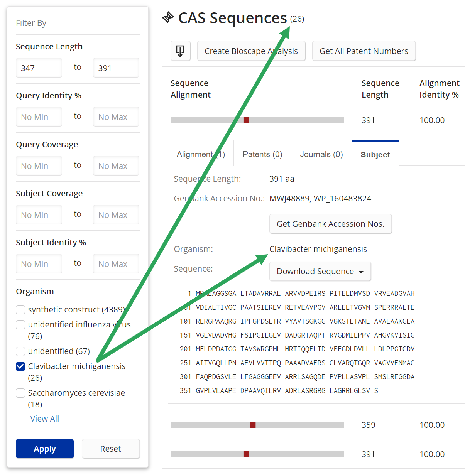The image size is (465, 476).
Task: Open the Patents (0) tab
Action: [x=262, y=154]
